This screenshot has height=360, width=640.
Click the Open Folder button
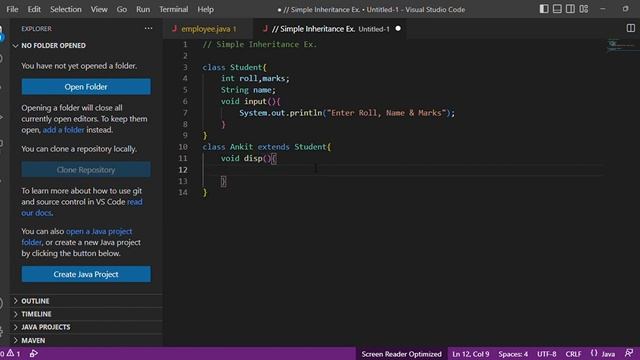coord(86,87)
